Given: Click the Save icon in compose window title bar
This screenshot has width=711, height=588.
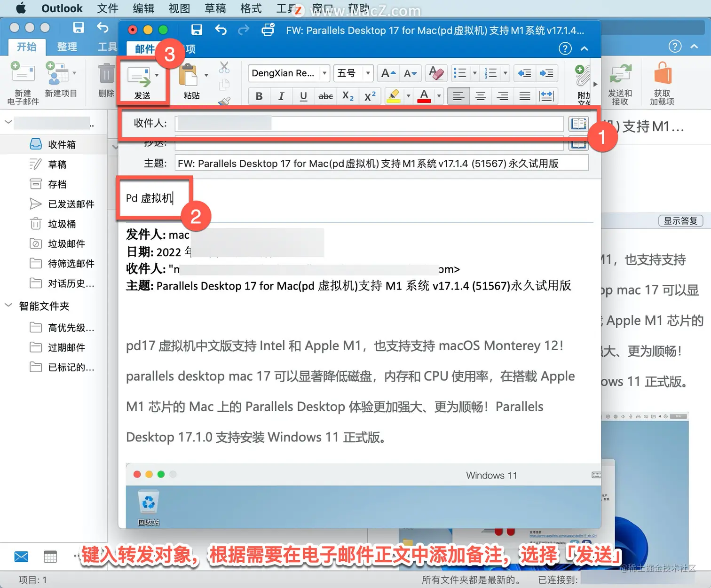Looking at the screenshot, I should click(x=197, y=30).
